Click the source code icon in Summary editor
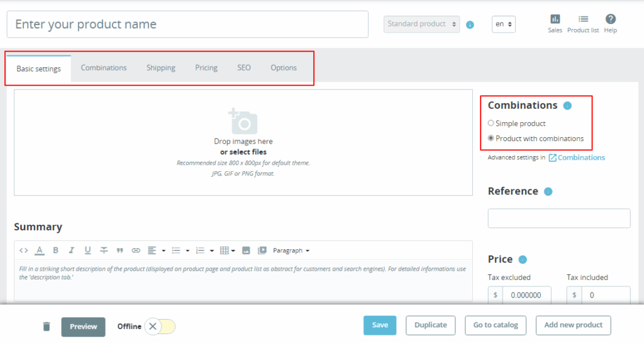The height and width of the screenshot is (343, 644). click(24, 250)
